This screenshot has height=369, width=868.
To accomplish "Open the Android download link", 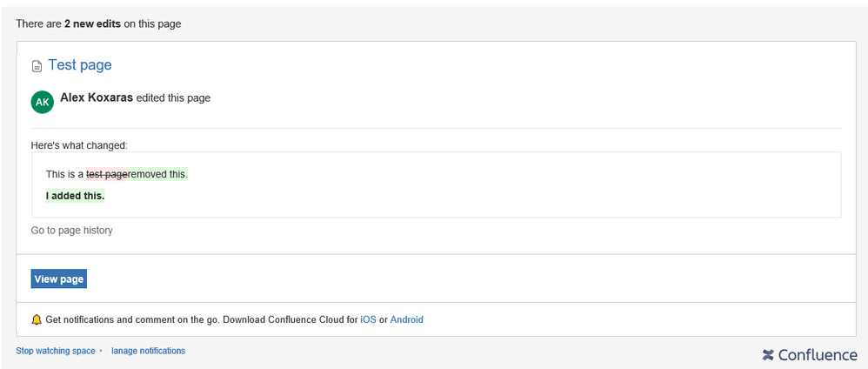I will (406, 320).
